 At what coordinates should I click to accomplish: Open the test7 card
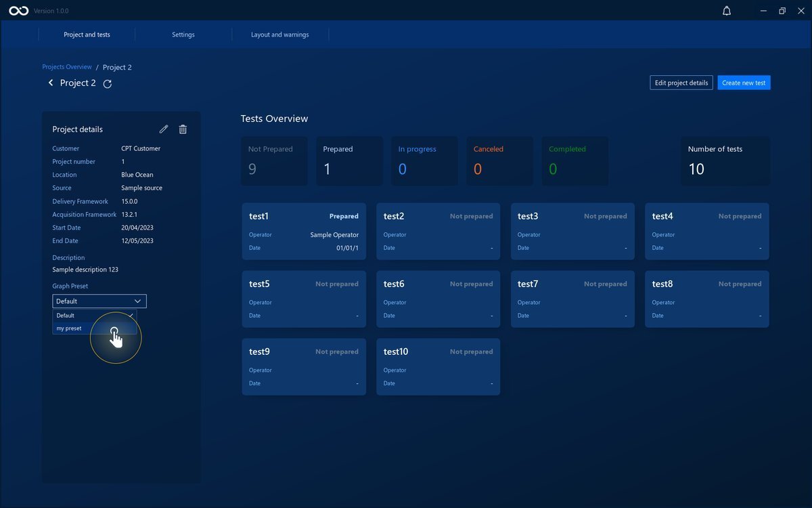pos(572,299)
